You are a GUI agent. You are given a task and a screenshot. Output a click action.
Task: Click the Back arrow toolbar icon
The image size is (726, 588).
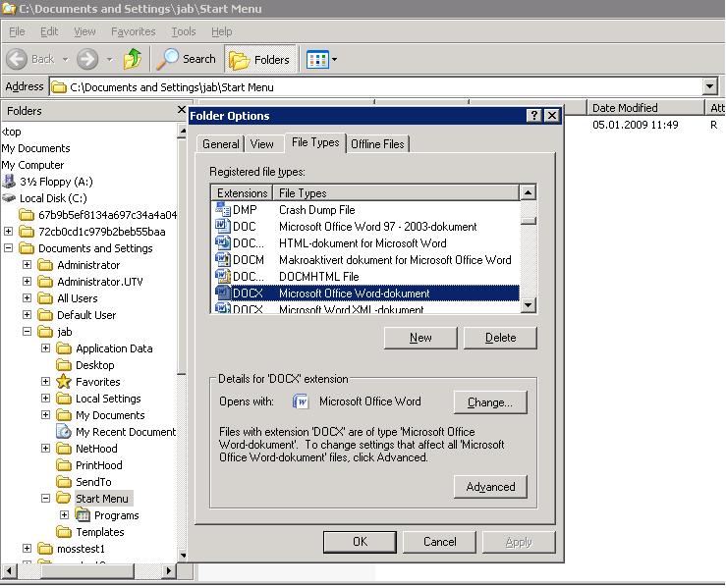(x=17, y=59)
